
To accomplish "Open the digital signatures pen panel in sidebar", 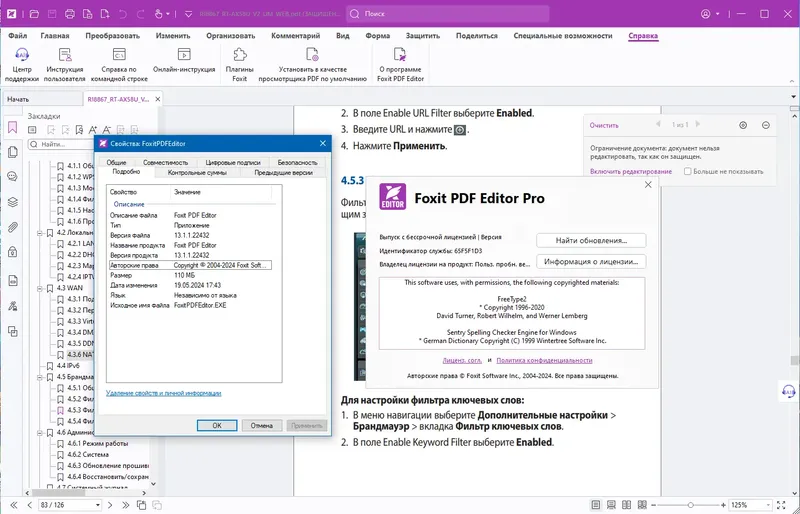I will (x=13, y=306).
